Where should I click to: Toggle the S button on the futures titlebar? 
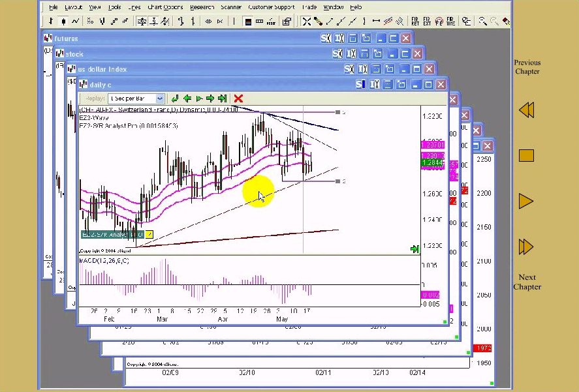pyautogui.click(x=324, y=37)
